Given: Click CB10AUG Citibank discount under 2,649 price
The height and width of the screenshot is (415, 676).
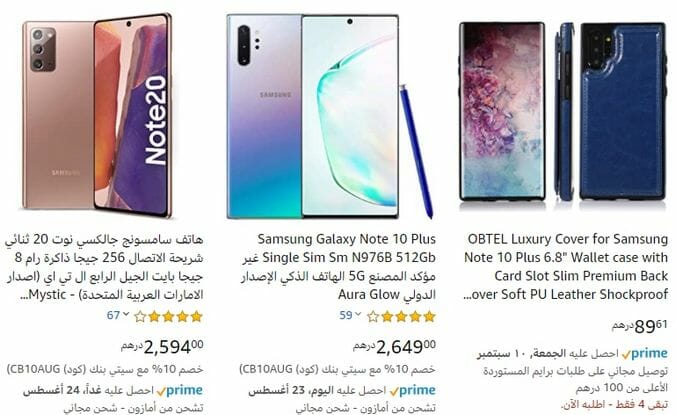Looking at the screenshot, I should (x=338, y=369).
